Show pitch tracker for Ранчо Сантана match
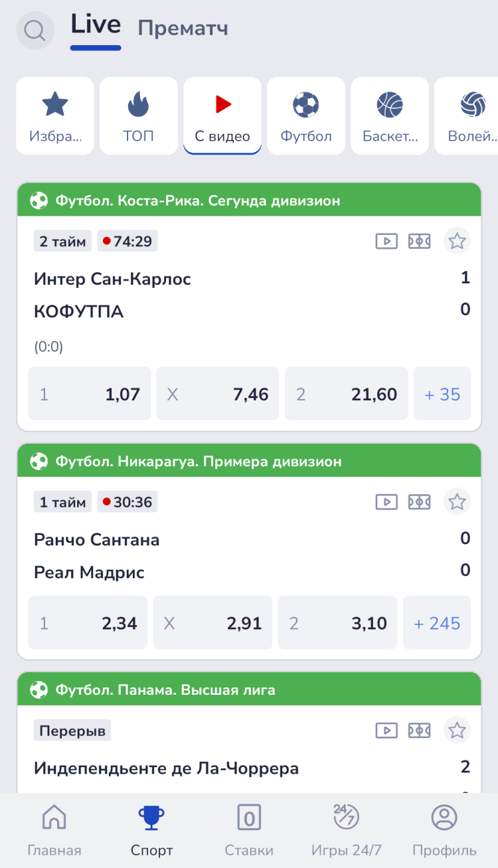Screen dimensions: 498x868 pyautogui.click(x=419, y=502)
